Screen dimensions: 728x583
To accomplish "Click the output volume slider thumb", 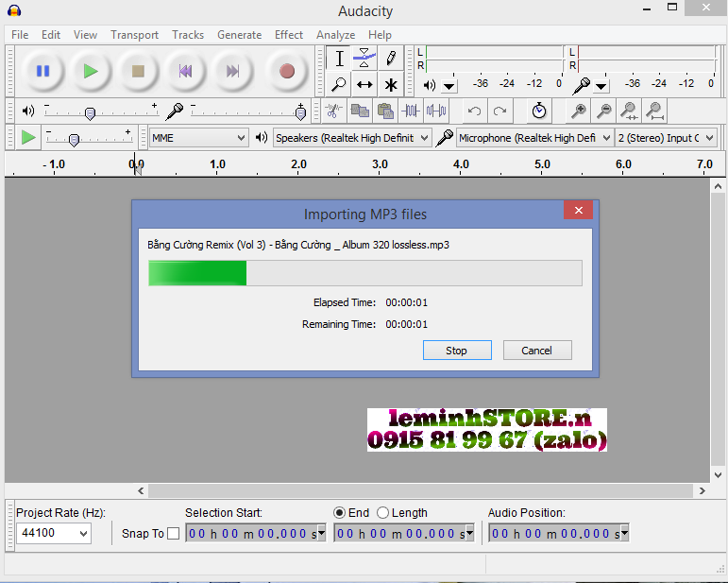I will pos(90,112).
